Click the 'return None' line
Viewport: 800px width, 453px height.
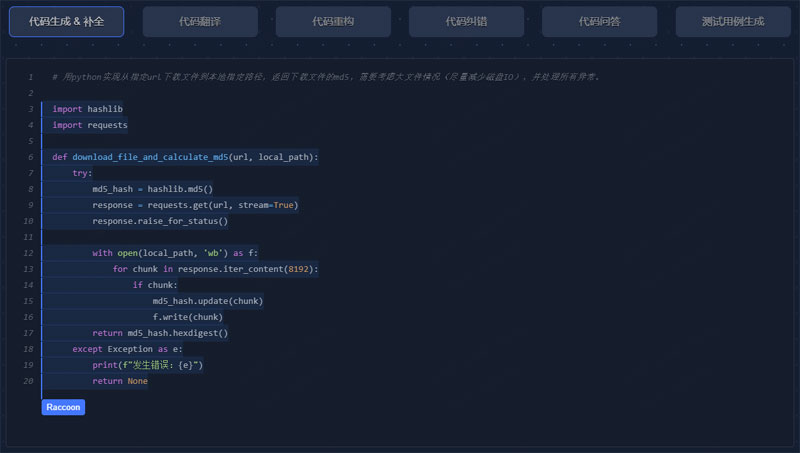click(x=120, y=381)
